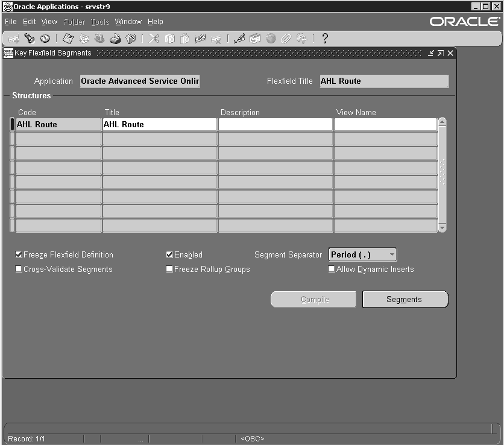Click the Record: 1/1 status text
Viewport: 504px width, 445px height.
tap(27, 438)
